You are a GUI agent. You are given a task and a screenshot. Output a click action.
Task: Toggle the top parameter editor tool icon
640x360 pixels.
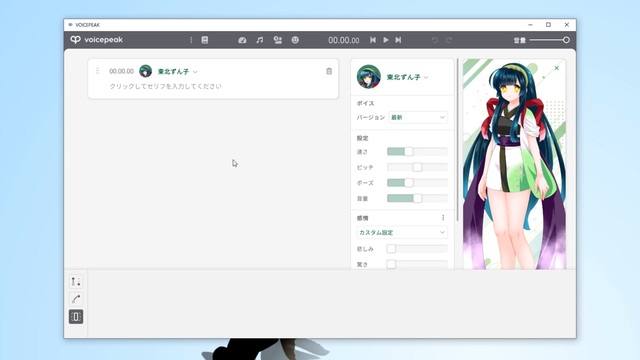pos(76,281)
